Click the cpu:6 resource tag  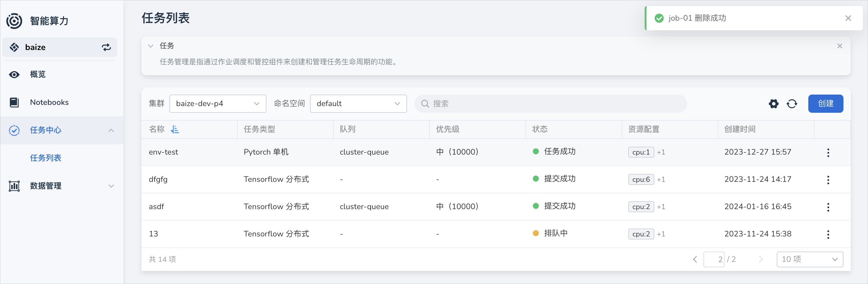coord(641,179)
